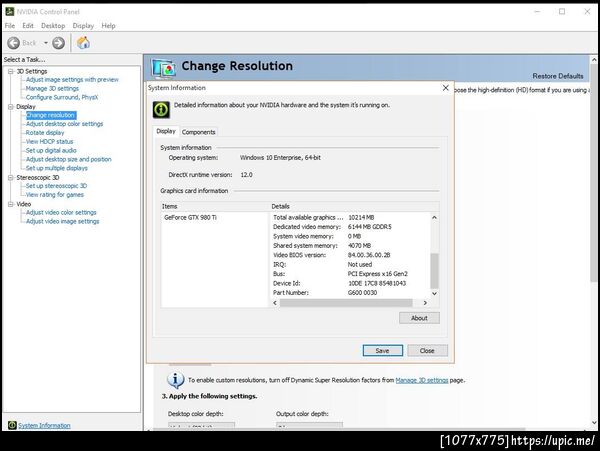
Task: Select Change resolution in the tree
Action: coord(51,115)
